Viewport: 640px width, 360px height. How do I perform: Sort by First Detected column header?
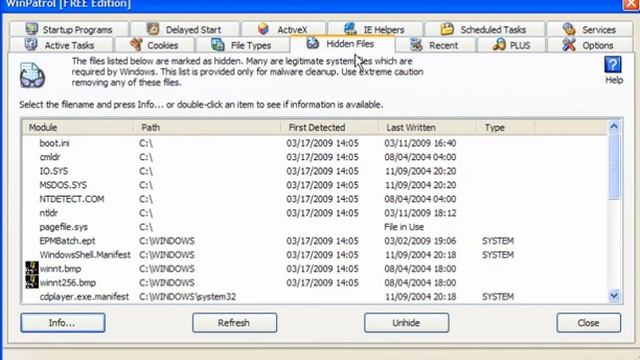(330, 127)
